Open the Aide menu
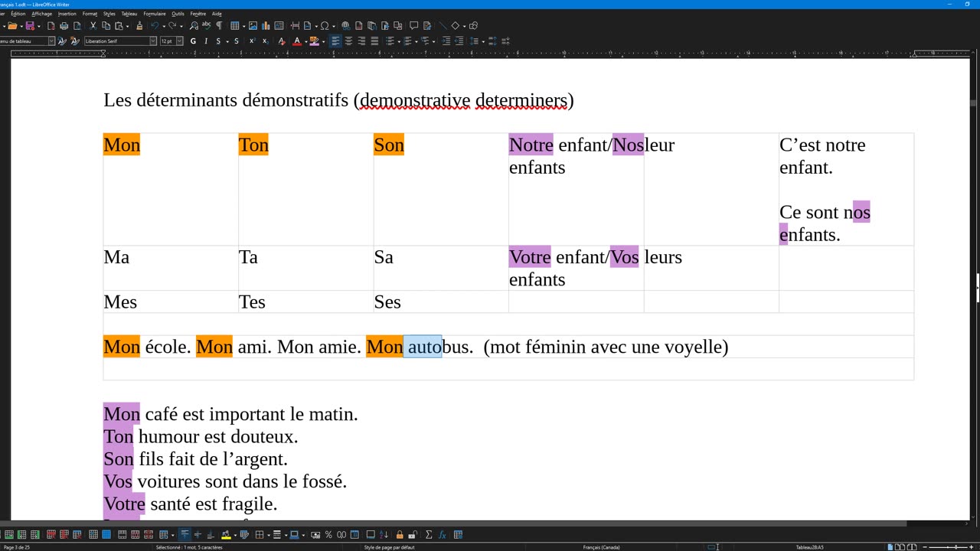Screen dimensions: 980x551 217,14
